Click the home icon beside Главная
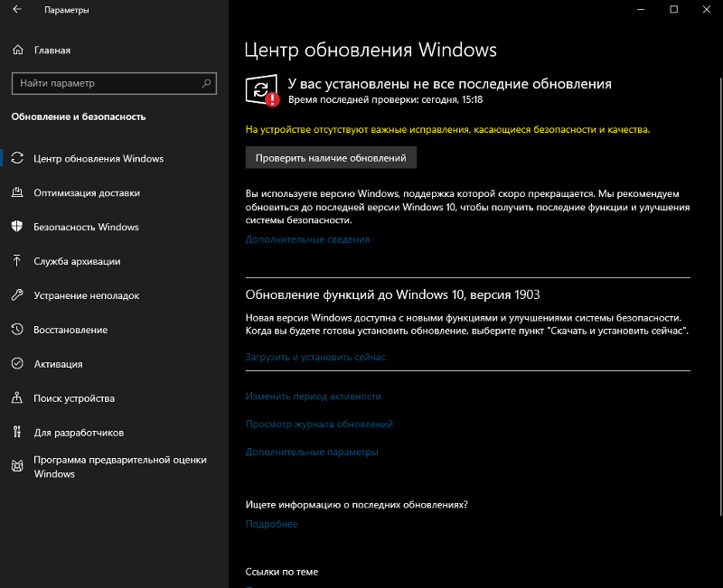The image size is (723, 588). click(17, 50)
